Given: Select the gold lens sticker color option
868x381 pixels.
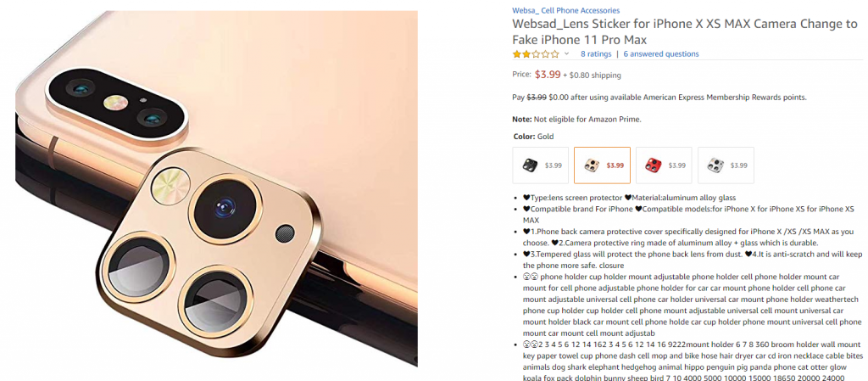Looking at the screenshot, I should point(603,165).
